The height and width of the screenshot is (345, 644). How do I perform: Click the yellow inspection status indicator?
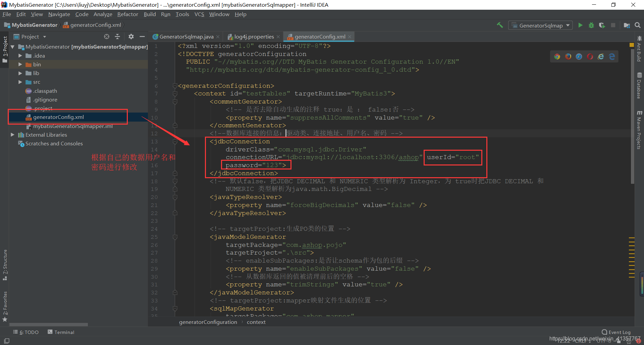point(632,45)
